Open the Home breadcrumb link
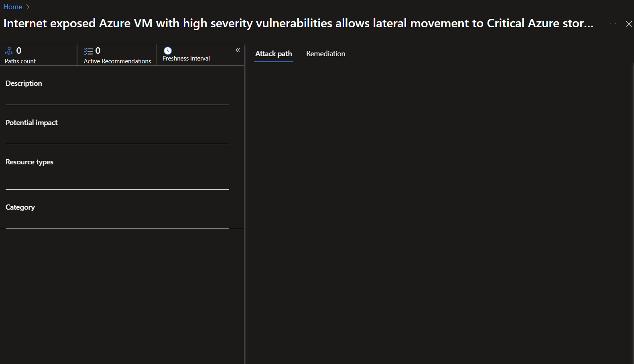 (12, 7)
